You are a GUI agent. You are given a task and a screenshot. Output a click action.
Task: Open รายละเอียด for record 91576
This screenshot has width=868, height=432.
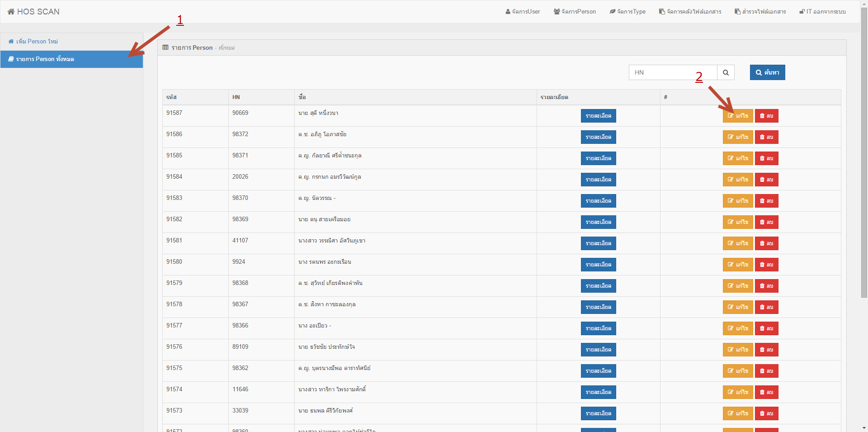pos(598,350)
